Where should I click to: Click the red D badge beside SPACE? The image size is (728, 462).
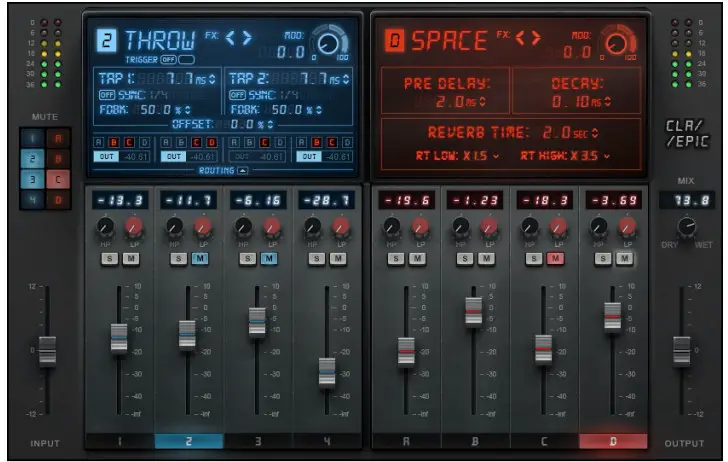pos(395,40)
